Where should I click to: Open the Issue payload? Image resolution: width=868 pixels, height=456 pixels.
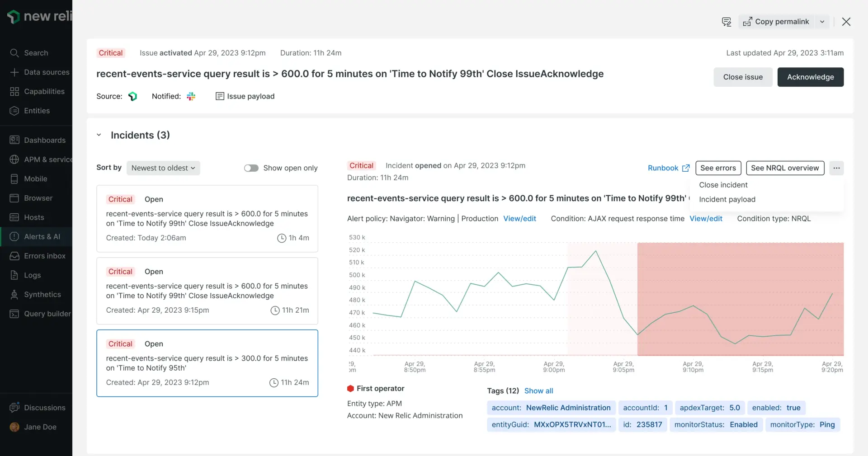(x=245, y=96)
